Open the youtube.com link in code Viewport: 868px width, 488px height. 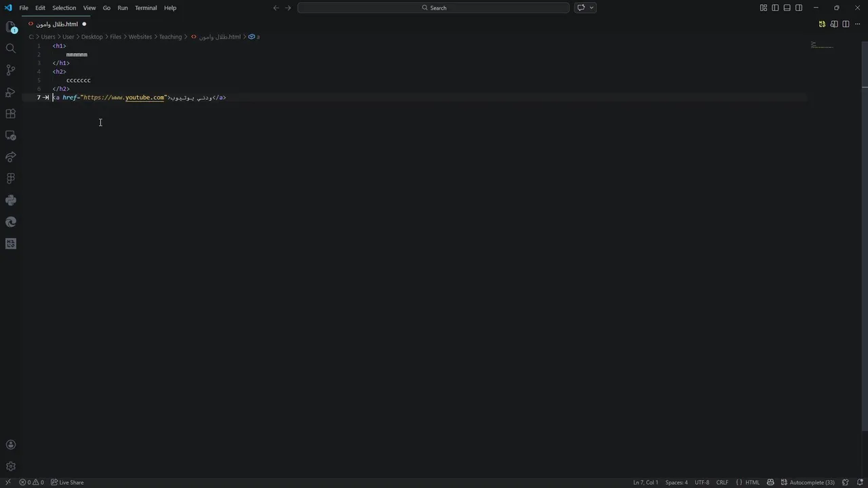pos(144,98)
